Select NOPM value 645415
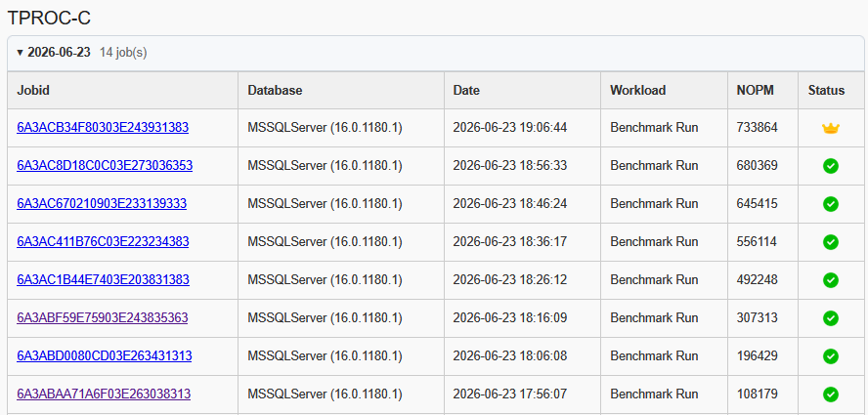This screenshot has width=868, height=415. tap(757, 204)
